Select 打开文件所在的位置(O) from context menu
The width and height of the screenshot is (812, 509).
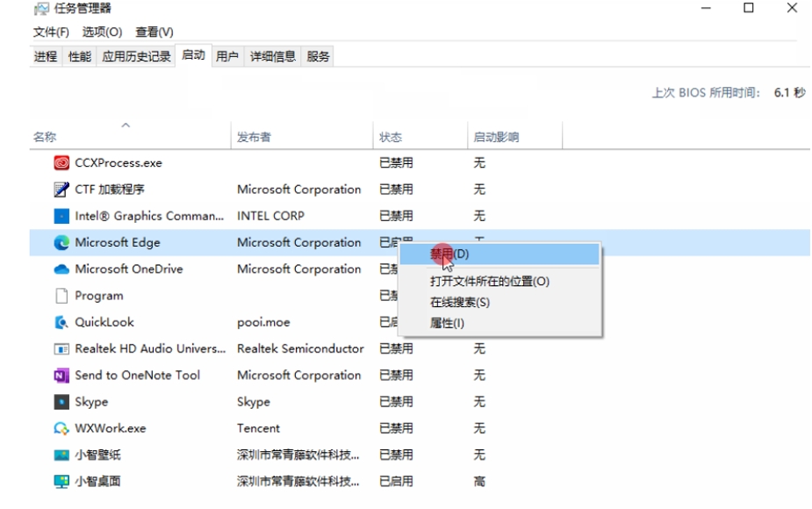click(x=499, y=282)
